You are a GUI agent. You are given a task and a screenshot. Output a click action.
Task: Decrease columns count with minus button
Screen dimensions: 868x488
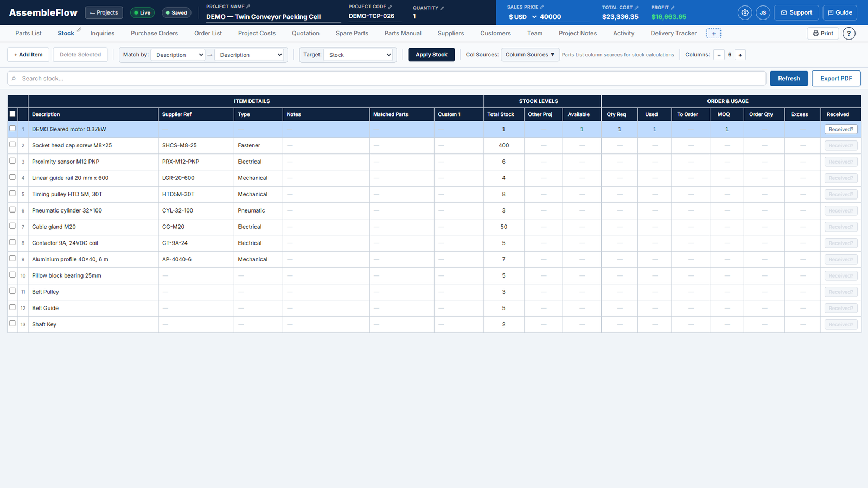(719, 55)
